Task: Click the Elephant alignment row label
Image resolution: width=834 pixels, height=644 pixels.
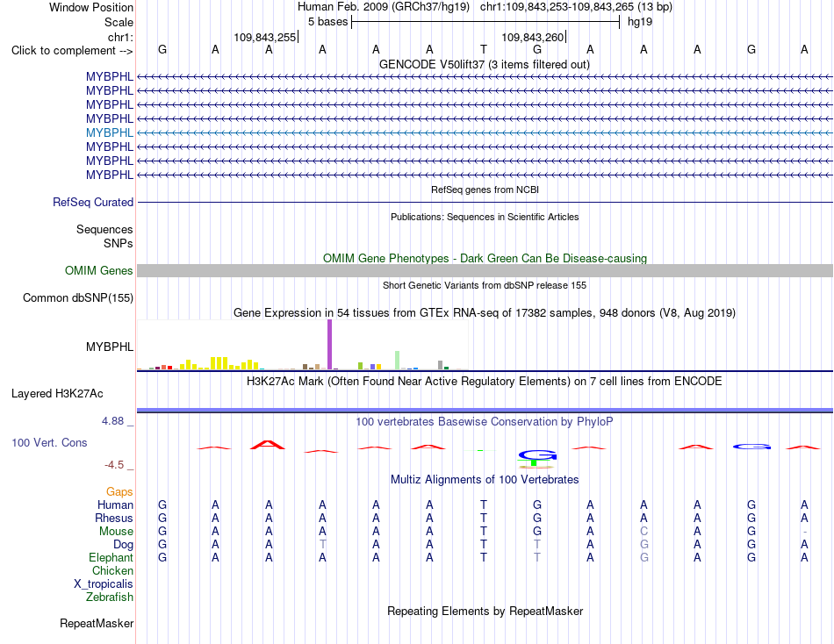Action: (x=111, y=557)
